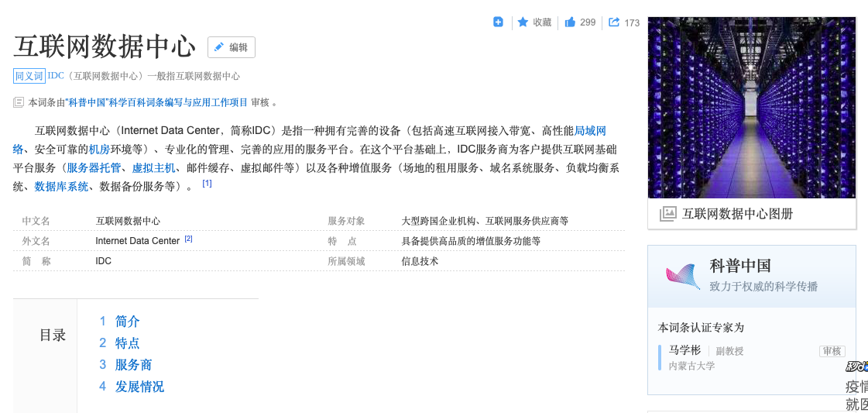The image size is (868, 413).
Task: Click the 科普中国 logo icon
Action: point(682,276)
